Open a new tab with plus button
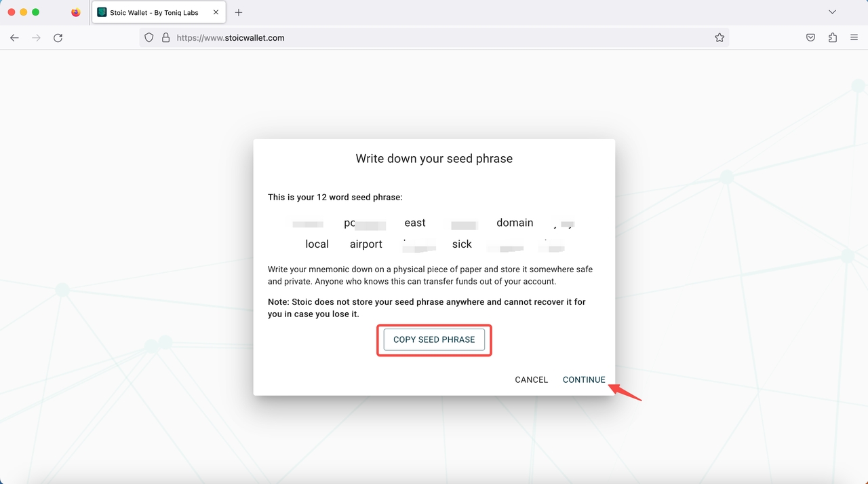The width and height of the screenshot is (868, 484). pos(239,12)
